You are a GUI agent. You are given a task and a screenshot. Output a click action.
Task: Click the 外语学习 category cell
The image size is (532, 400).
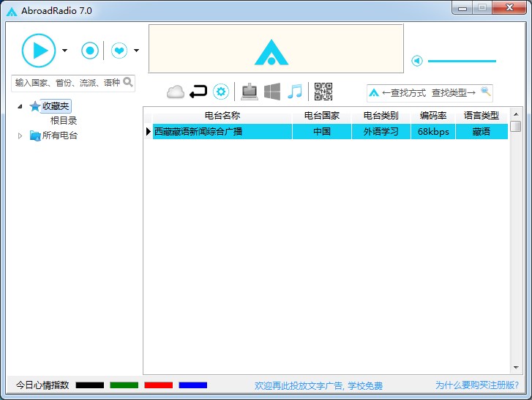pyautogui.click(x=381, y=131)
